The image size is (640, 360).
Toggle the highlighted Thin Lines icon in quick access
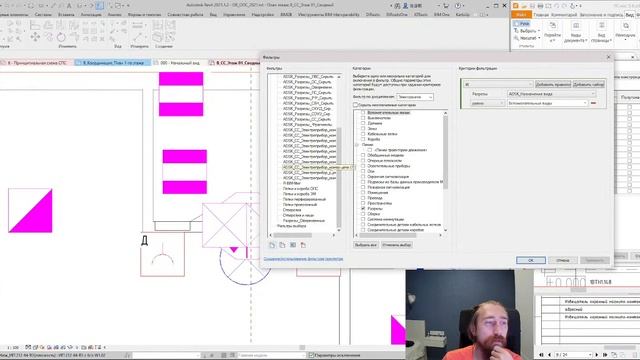(100, 6)
